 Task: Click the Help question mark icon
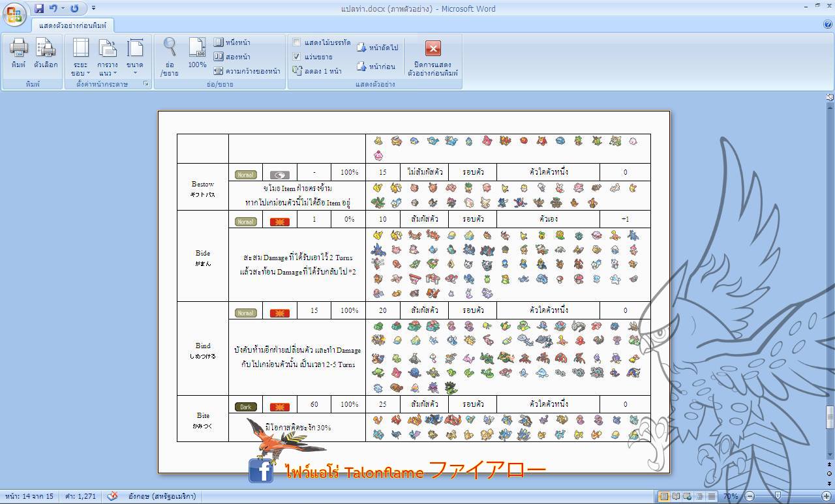[828, 25]
